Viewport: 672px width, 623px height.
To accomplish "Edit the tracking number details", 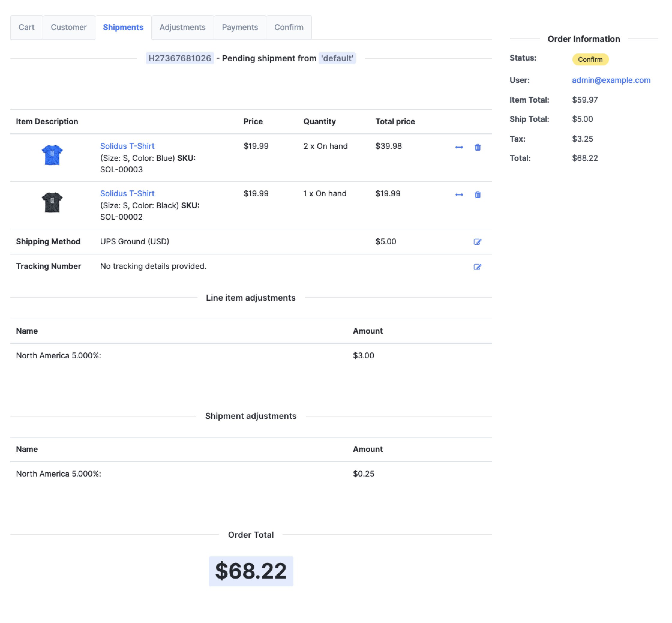I will [x=477, y=267].
